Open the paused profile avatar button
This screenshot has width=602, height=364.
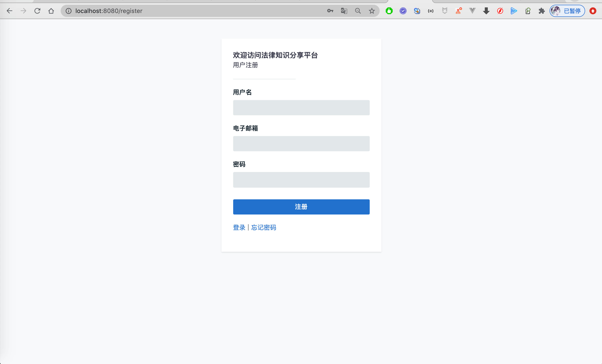tap(567, 11)
